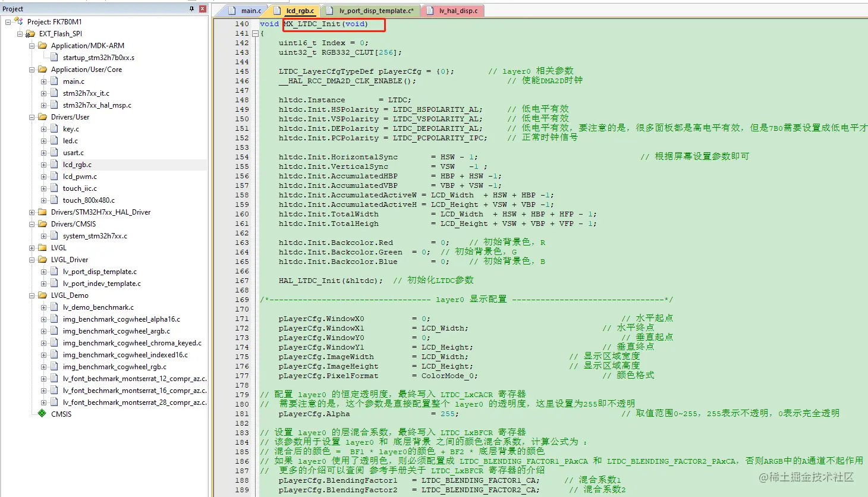
Task: Click the Drivers/CMSIS folder icon
Action: pyautogui.click(x=42, y=224)
